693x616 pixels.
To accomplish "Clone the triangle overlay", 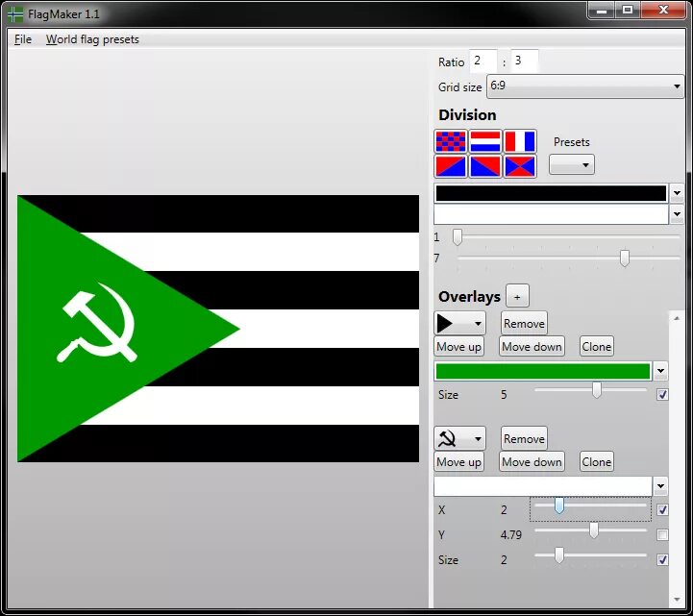I will [x=597, y=347].
